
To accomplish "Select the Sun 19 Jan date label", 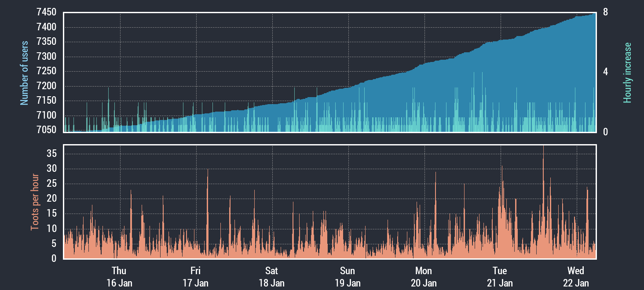I will point(348,276).
